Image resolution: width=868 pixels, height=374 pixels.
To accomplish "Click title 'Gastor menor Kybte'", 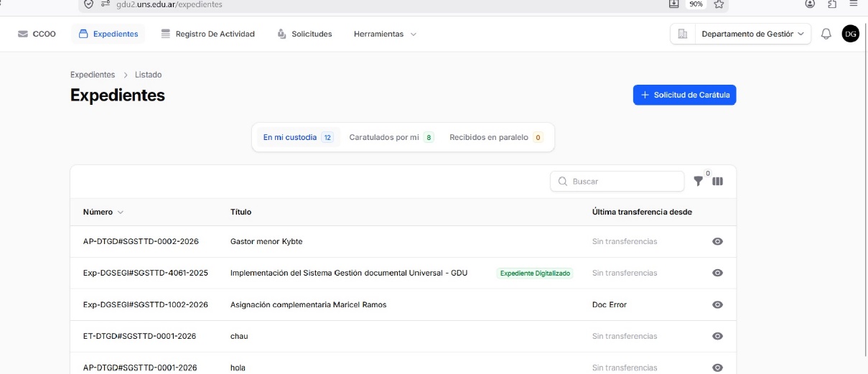I will tap(266, 242).
